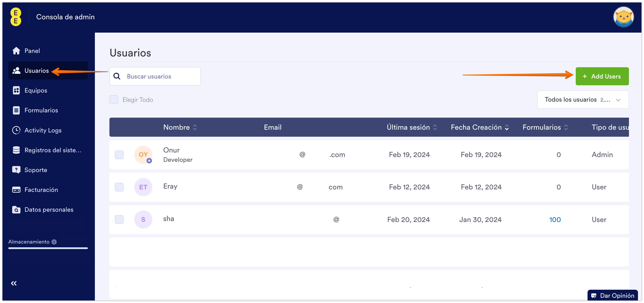Tick the Elegir Todo checkbox
The image size is (644, 303).
click(114, 100)
